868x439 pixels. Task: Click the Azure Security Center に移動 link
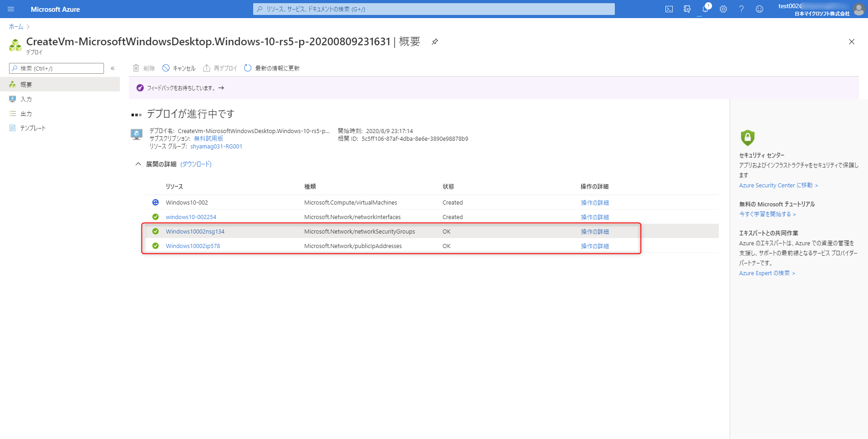click(778, 186)
